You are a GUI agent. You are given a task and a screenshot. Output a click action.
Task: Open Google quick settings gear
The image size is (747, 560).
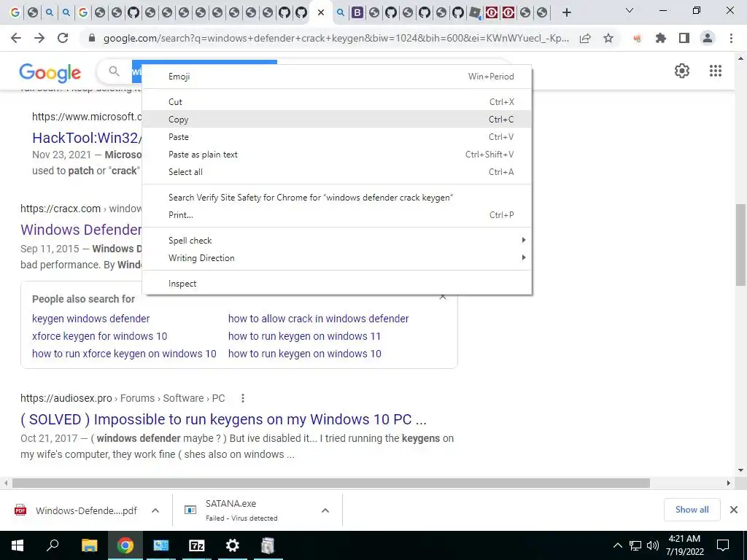coord(682,71)
